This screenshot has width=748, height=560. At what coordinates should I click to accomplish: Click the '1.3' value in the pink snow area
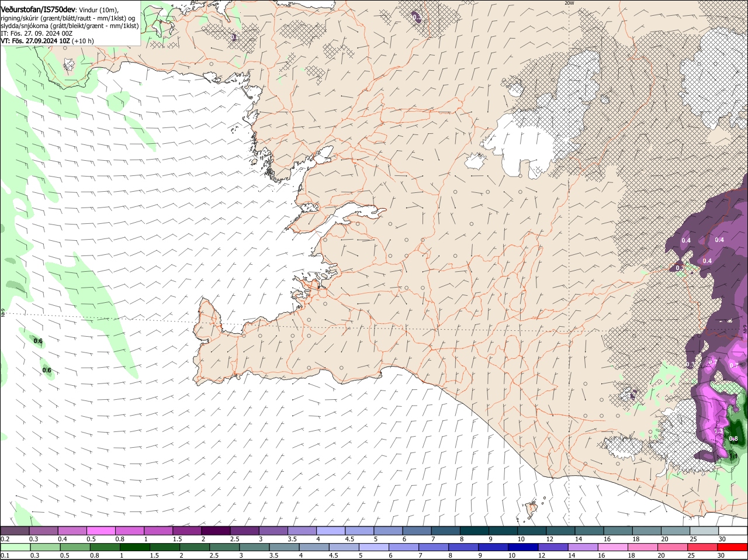coord(718,431)
